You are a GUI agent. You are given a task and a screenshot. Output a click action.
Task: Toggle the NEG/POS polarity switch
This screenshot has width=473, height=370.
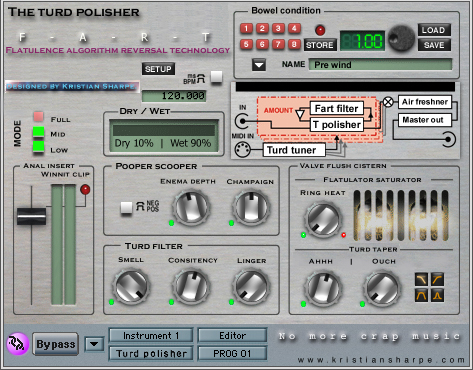pos(126,208)
